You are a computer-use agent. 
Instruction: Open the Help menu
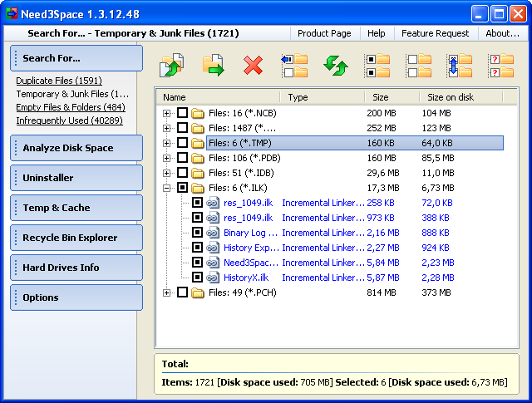tap(377, 33)
